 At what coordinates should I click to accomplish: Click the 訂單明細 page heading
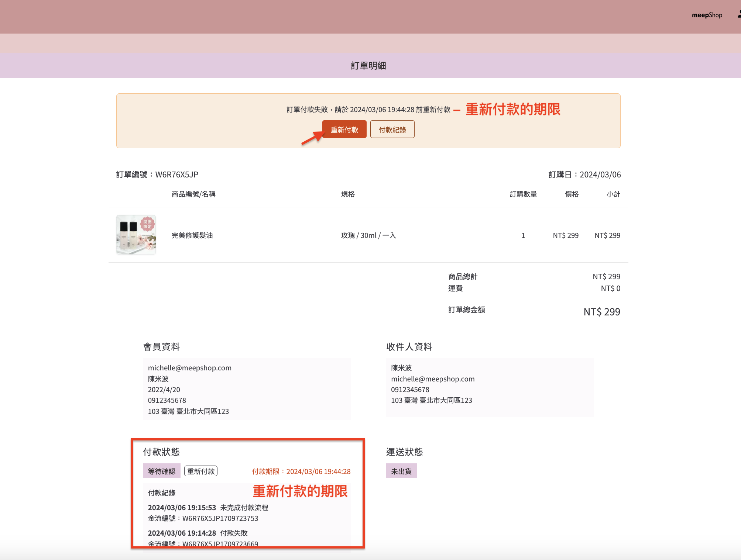point(368,66)
